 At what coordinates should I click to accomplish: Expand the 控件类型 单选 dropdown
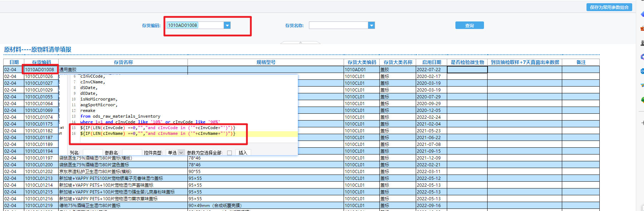(x=181, y=153)
